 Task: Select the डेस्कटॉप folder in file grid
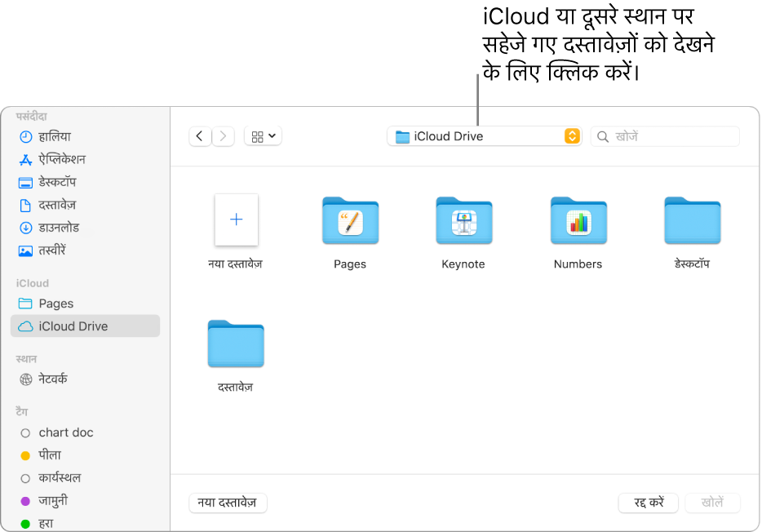click(692, 220)
